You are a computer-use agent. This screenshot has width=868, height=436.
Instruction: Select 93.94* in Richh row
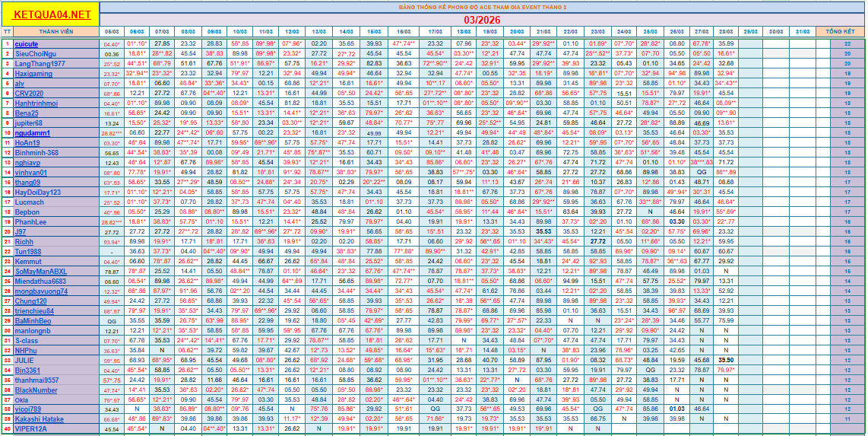point(112,242)
